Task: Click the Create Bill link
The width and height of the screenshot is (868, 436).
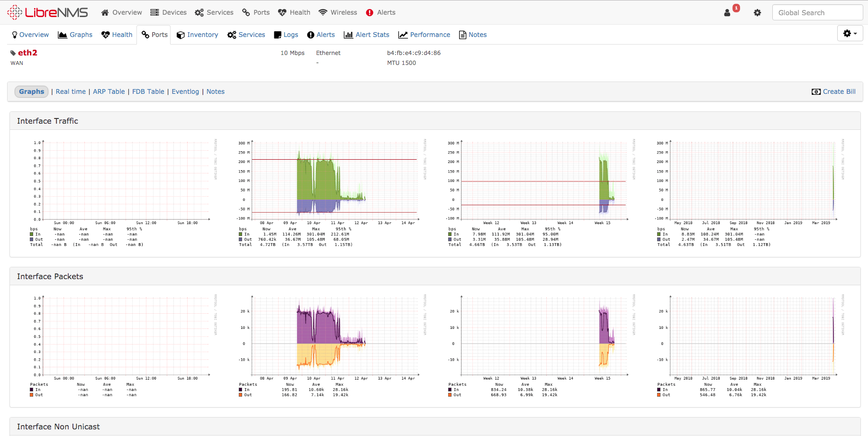Action: coord(838,91)
